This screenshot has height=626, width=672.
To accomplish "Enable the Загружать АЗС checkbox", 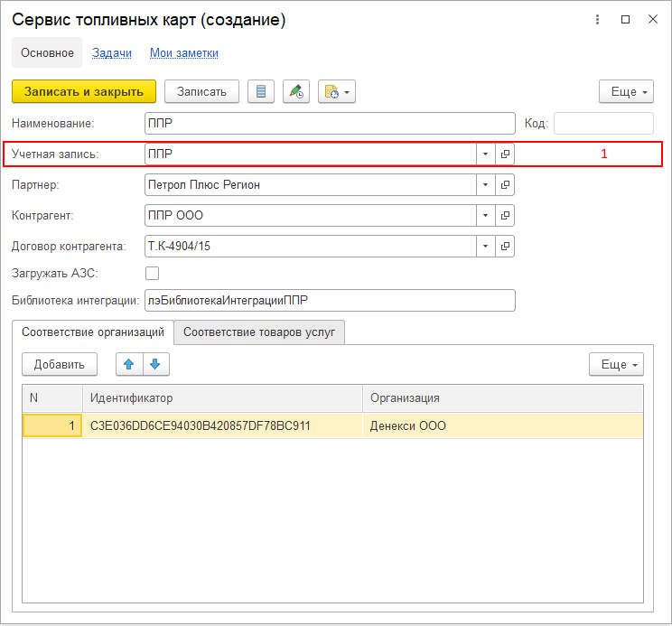I will click(152, 273).
